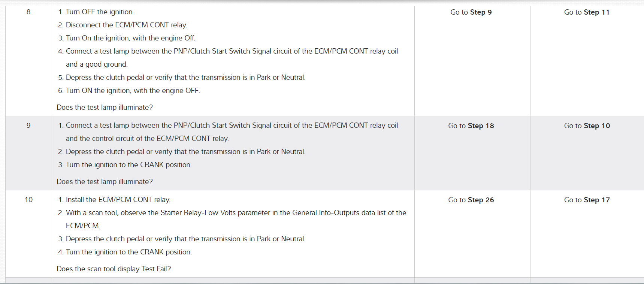Click 'Does the test lamp illuminate?' in step 8
Viewport: 644px width, 284px height.
click(x=105, y=108)
